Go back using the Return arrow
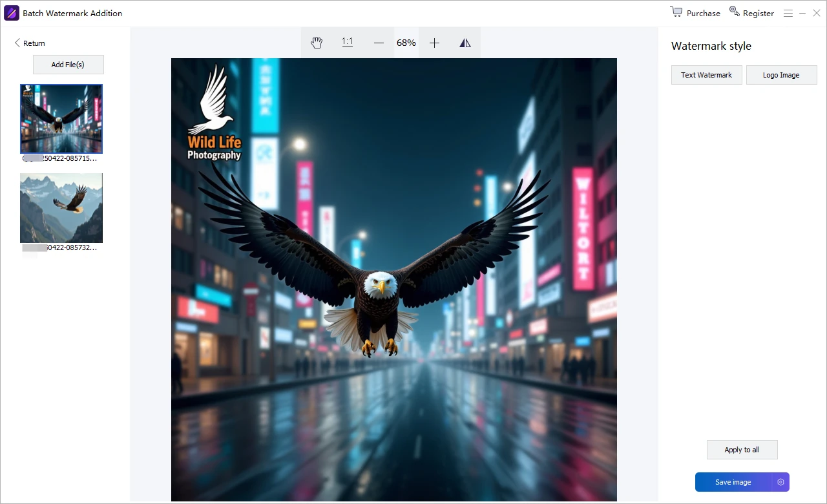The width and height of the screenshot is (827, 504). [17, 43]
